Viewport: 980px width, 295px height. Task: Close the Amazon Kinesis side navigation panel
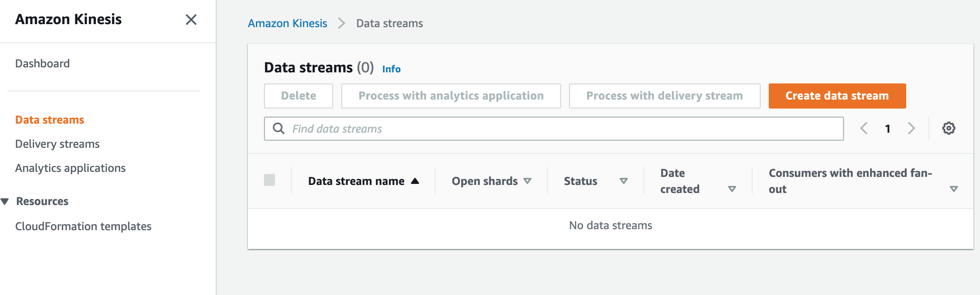(x=191, y=20)
